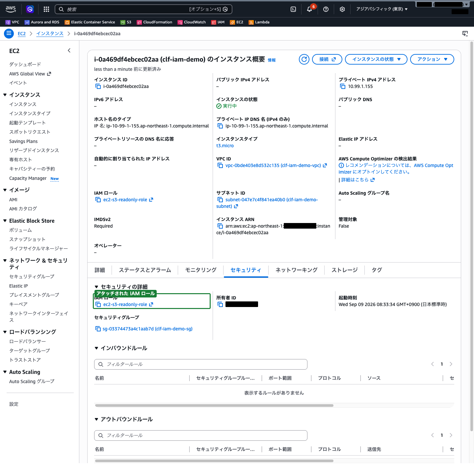Open the アクション dropdown
Image resolution: width=474 pixels, height=476 pixels.
432,59
